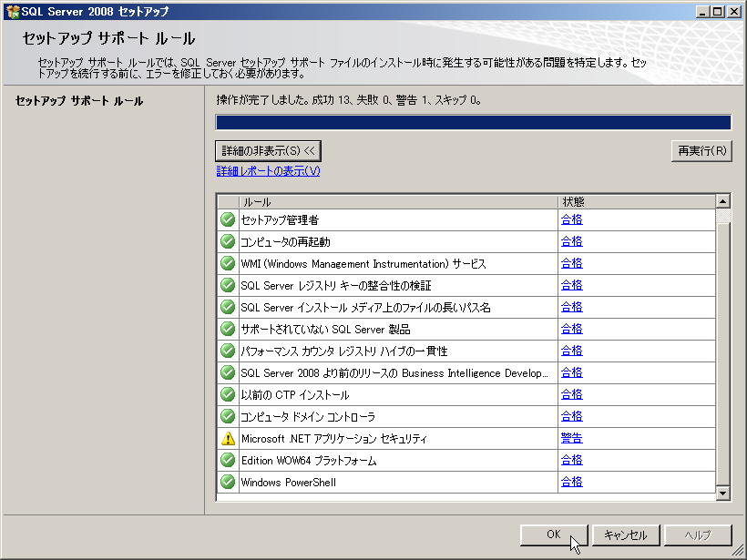747x560 pixels.
Task: Select コンピュータ ドメイン コントローラ rule text
Action: coord(308,417)
